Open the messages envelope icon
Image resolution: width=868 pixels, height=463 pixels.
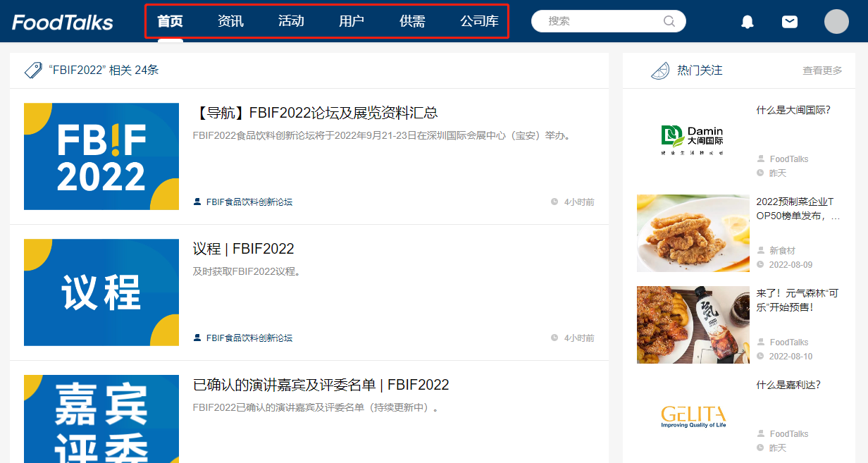pos(790,22)
